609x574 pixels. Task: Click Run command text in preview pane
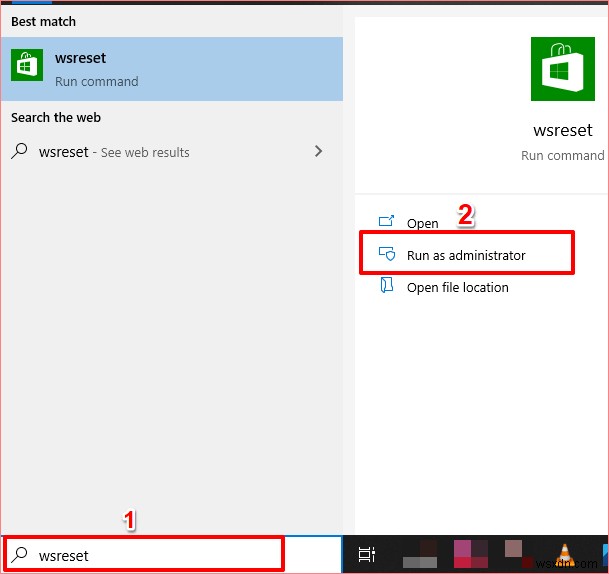point(562,156)
